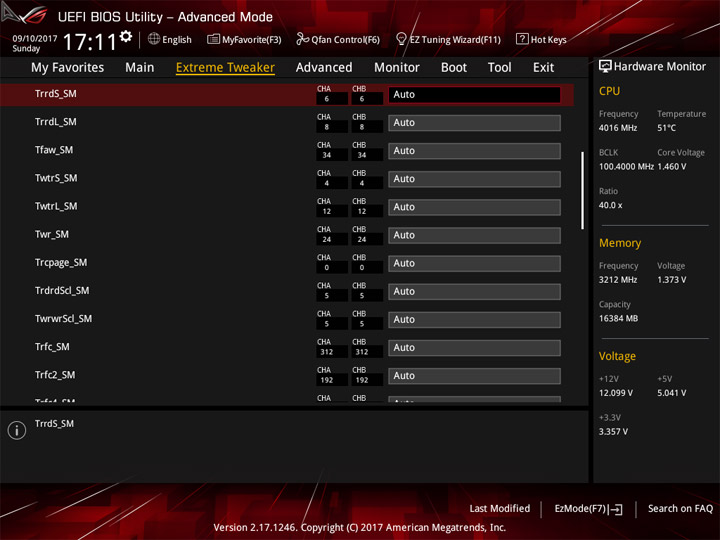Select the TrrdL_SM Auto field
Image resolution: width=720 pixels, height=540 pixels.
[474, 123]
